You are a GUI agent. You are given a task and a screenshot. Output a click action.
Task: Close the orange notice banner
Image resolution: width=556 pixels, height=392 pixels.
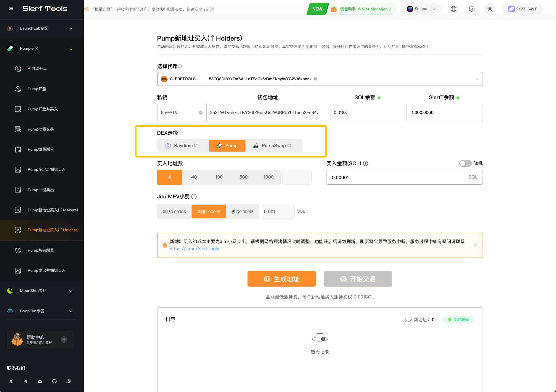(x=475, y=245)
